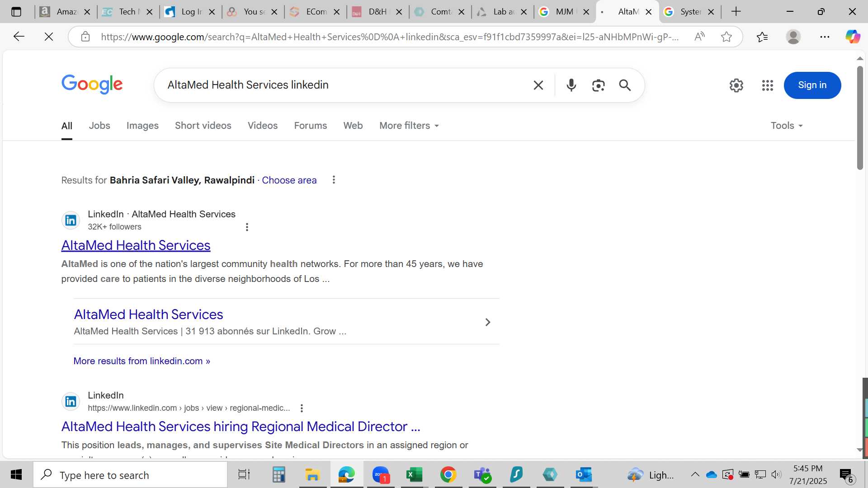Open AltaMed hiring Regional Medical Director link
The width and height of the screenshot is (868, 488).
coord(241,427)
